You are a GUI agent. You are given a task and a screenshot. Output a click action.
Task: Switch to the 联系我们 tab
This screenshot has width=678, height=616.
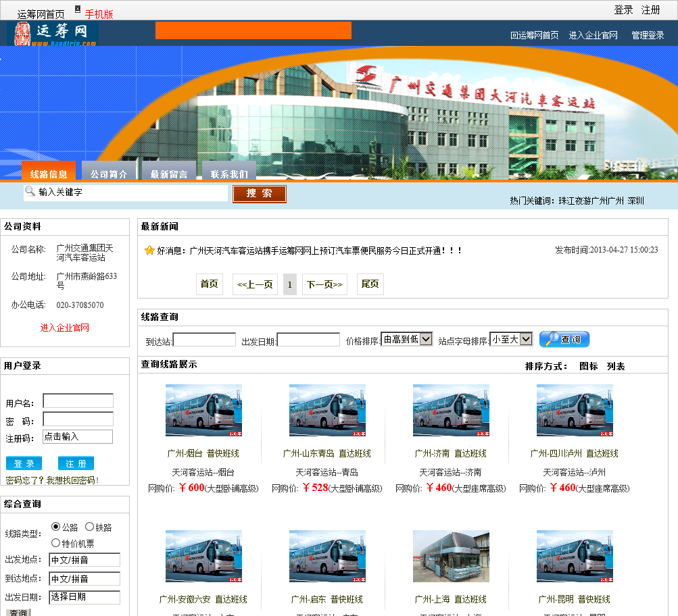pos(229,171)
